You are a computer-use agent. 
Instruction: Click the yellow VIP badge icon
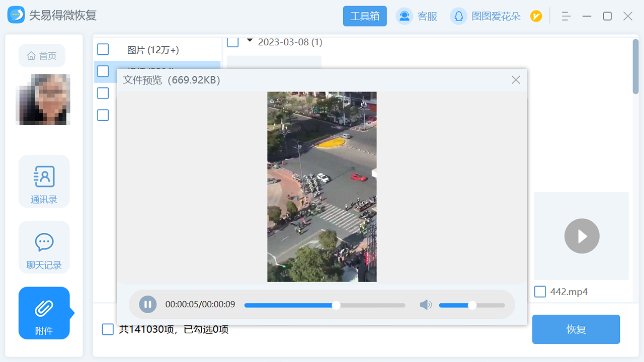[536, 17]
